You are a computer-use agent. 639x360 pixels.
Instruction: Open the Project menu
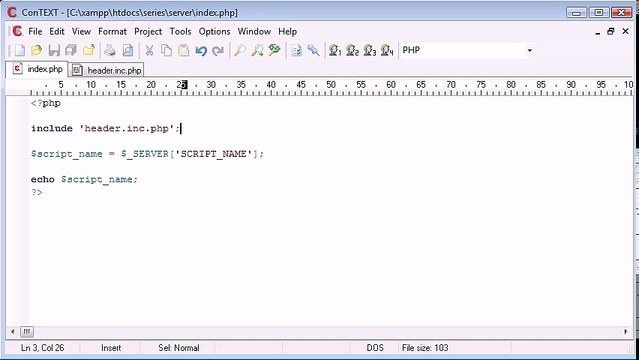pos(148,31)
